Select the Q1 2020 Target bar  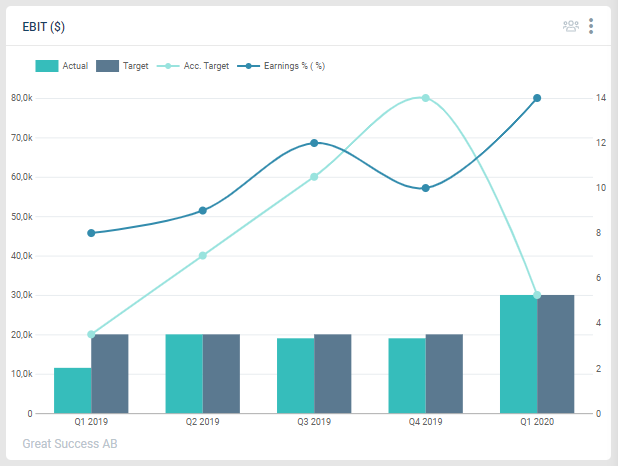(x=556, y=354)
